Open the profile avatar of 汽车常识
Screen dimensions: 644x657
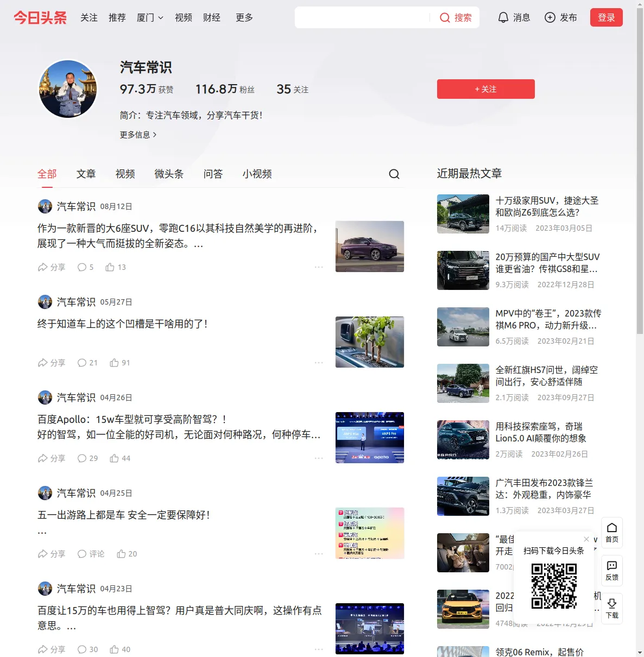(x=68, y=89)
